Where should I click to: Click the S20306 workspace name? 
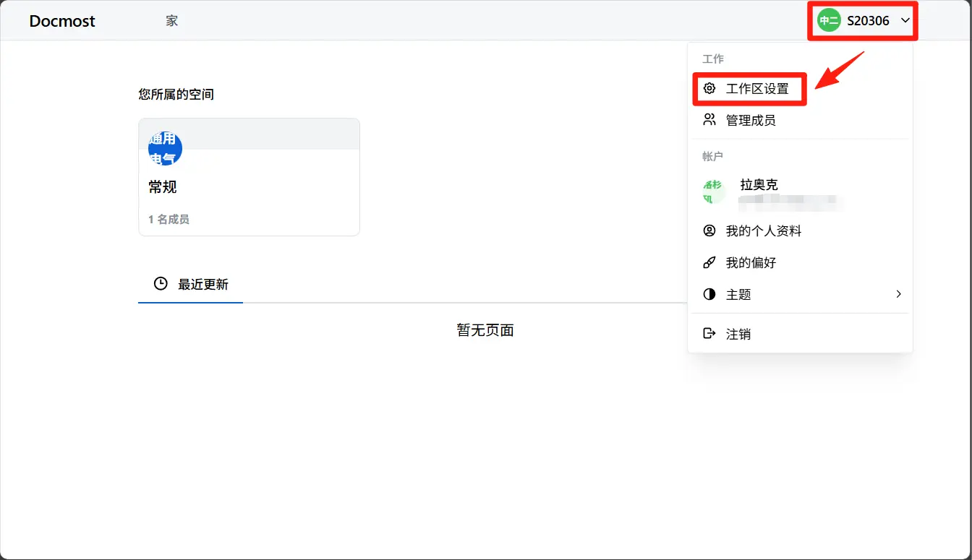(868, 21)
